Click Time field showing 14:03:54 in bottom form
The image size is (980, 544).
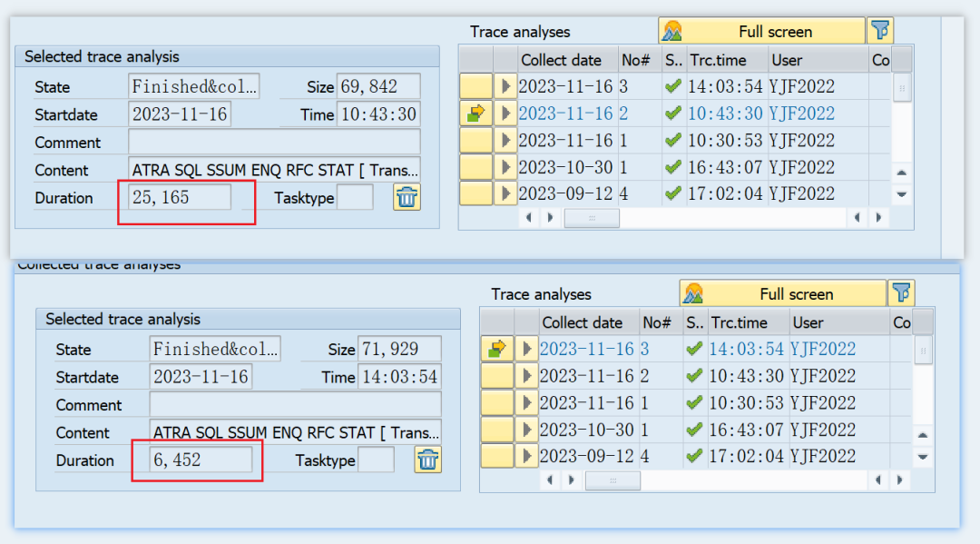point(400,377)
